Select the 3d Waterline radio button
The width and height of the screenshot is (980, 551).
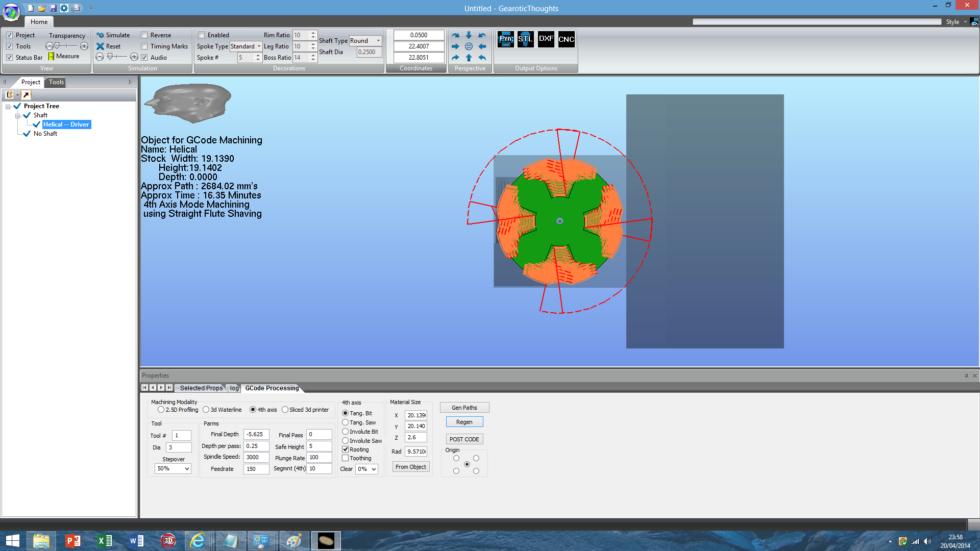click(x=206, y=410)
